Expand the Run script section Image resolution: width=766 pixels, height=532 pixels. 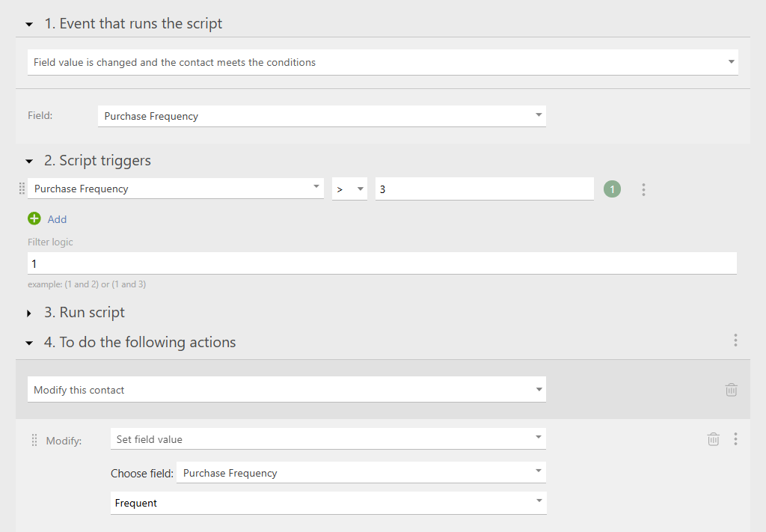(29, 314)
